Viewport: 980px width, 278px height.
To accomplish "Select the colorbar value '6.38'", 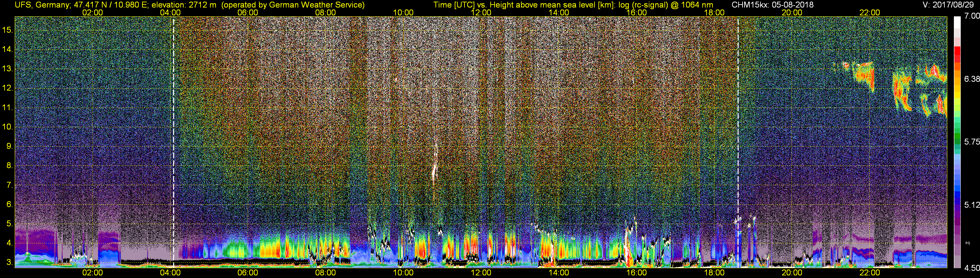I will point(972,79).
